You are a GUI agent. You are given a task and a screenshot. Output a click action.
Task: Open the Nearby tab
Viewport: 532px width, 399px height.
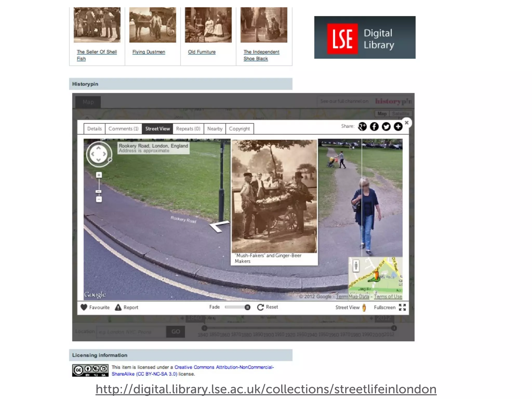(x=215, y=129)
